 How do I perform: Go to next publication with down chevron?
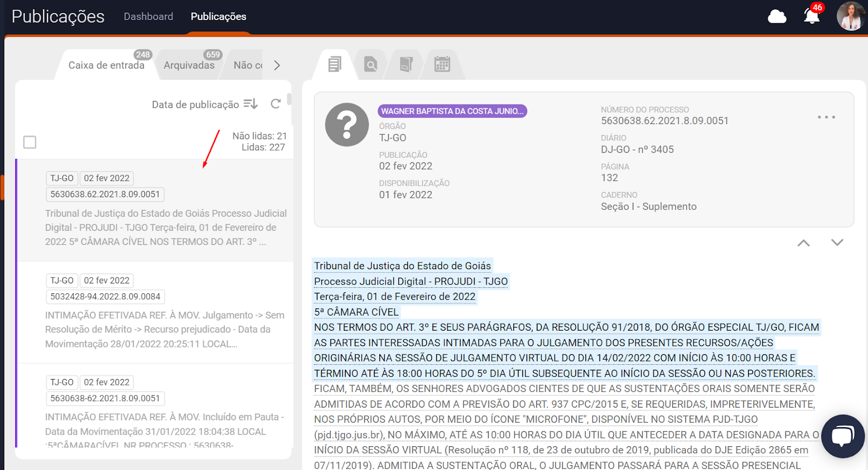pyautogui.click(x=837, y=242)
